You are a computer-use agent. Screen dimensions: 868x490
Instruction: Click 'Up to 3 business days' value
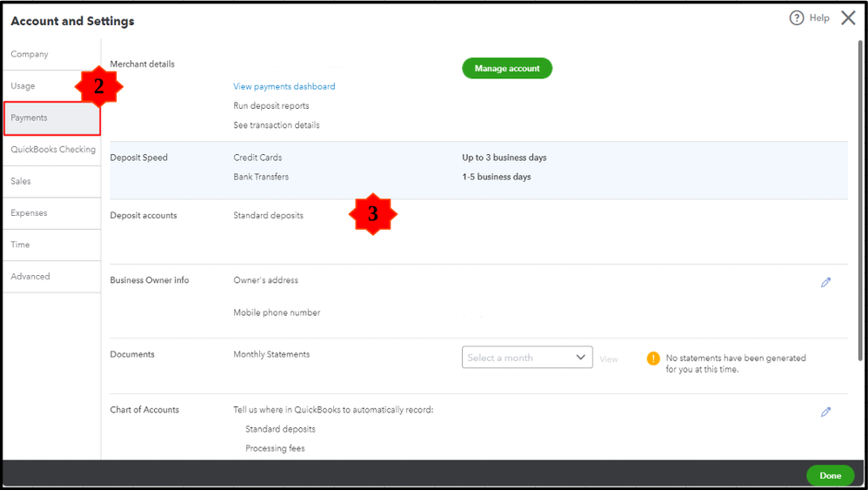504,158
